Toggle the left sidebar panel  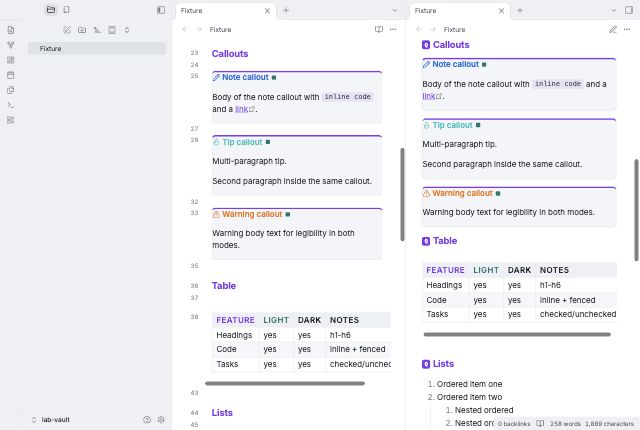pos(161,10)
